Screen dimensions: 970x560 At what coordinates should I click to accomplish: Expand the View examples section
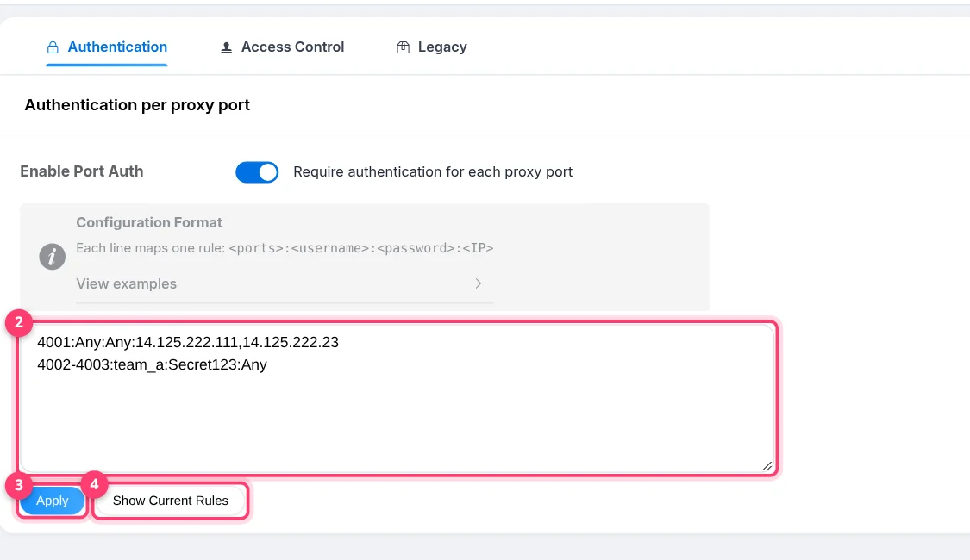click(x=285, y=283)
